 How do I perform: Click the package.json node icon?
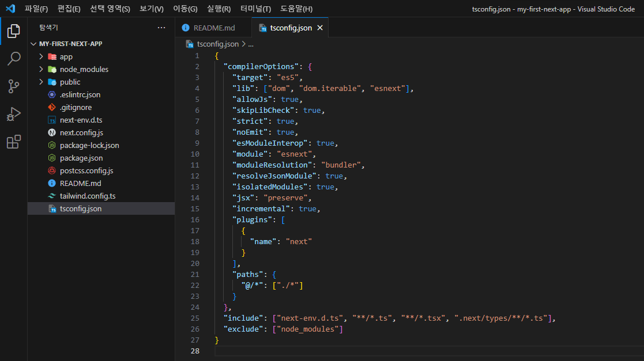[x=52, y=158]
